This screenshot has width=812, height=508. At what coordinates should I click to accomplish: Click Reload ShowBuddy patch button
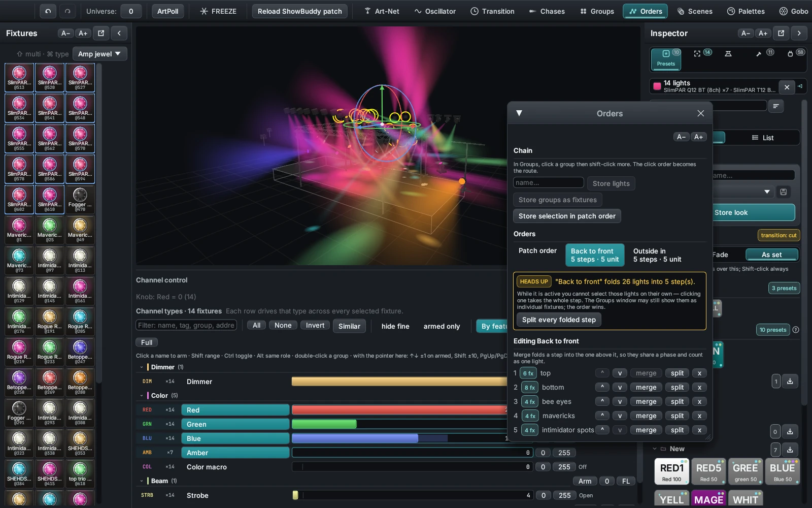(300, 11)
